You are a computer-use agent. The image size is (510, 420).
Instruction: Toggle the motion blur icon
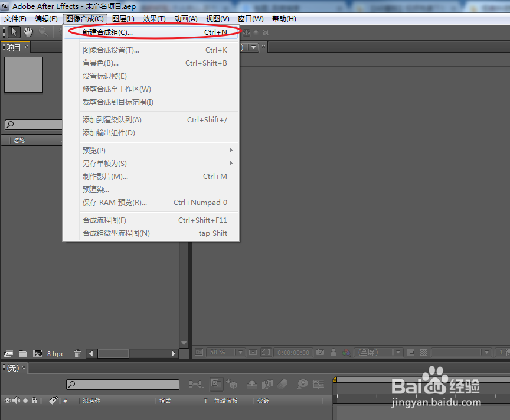pos(283,384)
